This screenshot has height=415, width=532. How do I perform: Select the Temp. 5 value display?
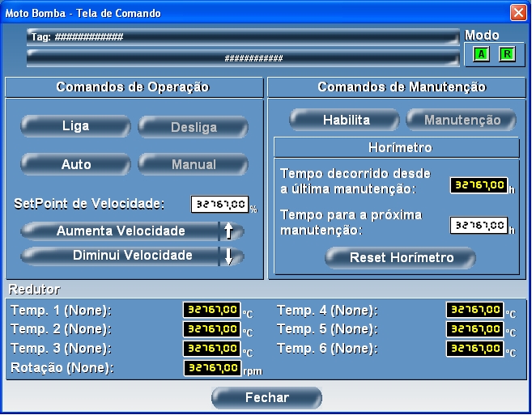pos(475,329)
